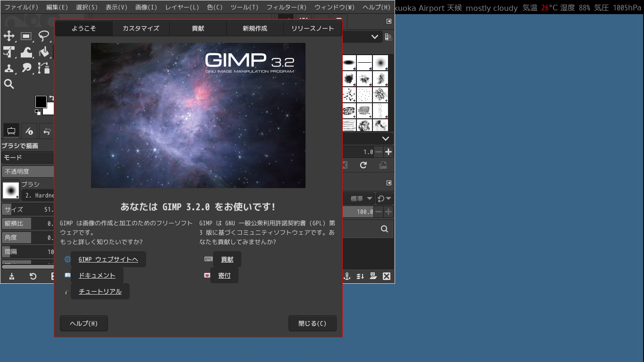Open layer mode group switcher dropdown
Image resolution: width=644 pixels, height=362 pixels.
[x=385, y=199]
